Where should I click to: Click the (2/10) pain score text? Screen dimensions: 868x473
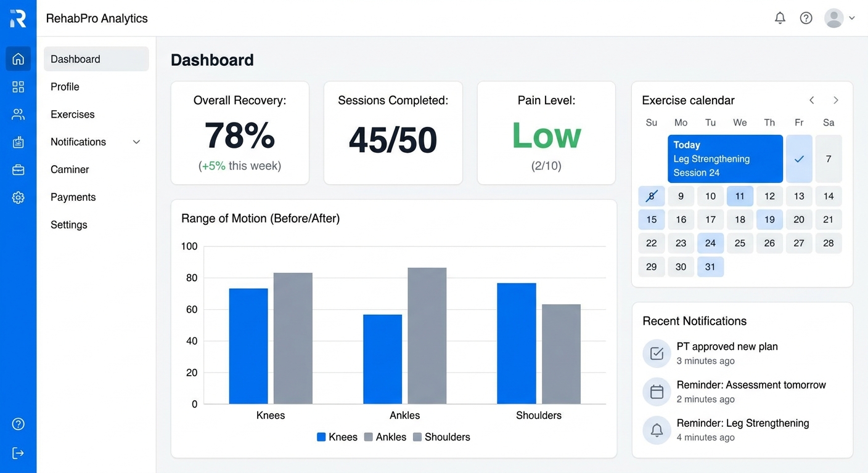click(x=546, y=166)
